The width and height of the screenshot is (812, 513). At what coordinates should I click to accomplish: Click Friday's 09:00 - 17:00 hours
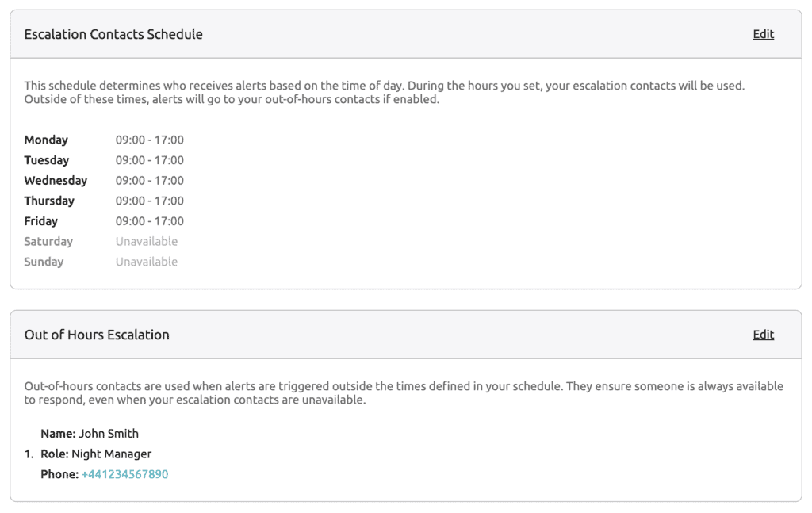point(149,221)
